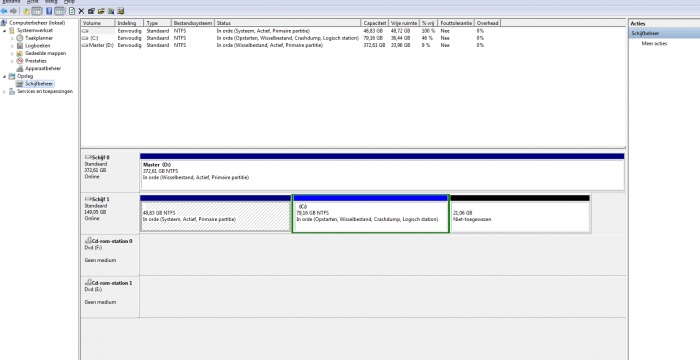Open Taakplanner in the tree
The width and height of the screenshot is (700, 360).
(x=39, y=38)
